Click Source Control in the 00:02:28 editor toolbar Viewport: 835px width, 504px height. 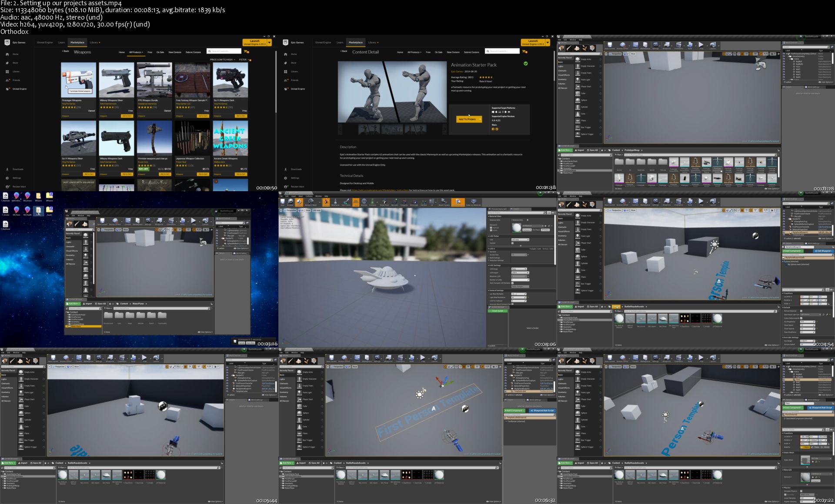[622, 46]
